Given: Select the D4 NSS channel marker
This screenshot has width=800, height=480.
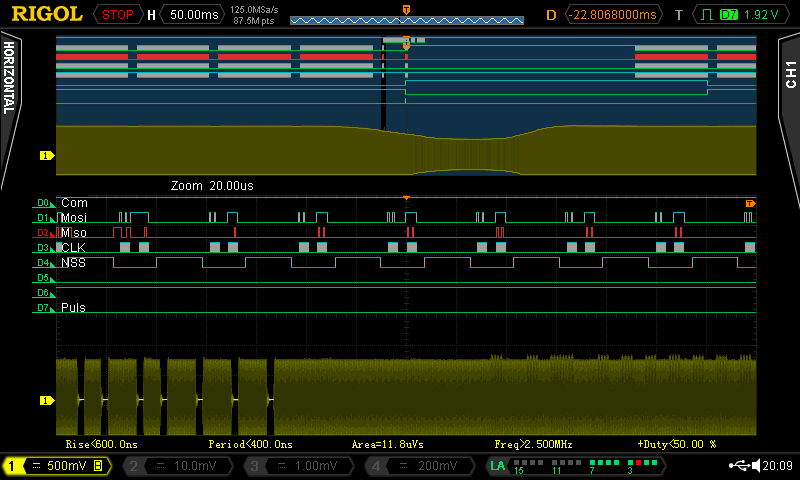Looking at the screenshot, I should pos(44,263).
